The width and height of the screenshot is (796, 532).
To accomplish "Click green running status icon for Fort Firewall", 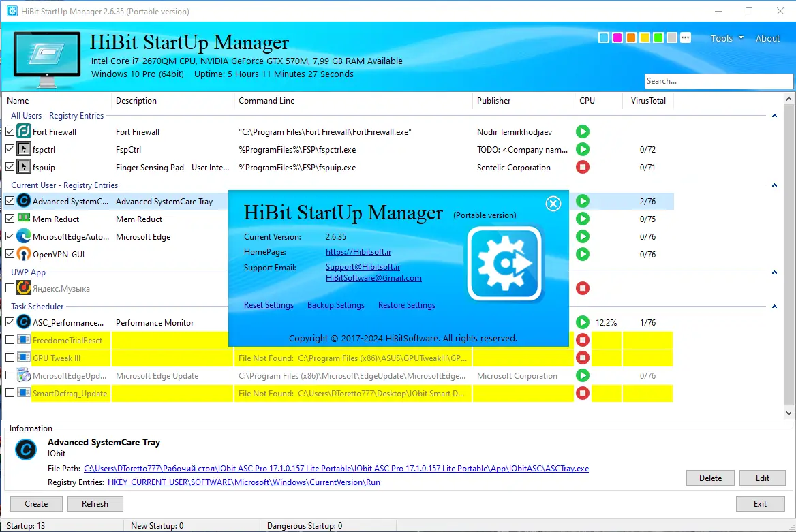I will coord(583,131).
